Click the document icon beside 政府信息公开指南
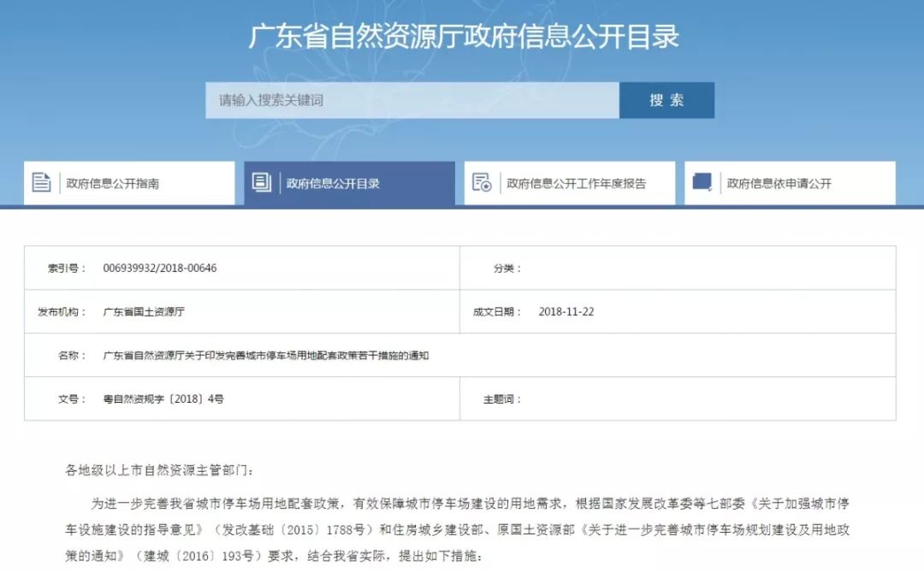The height and width of the screenshot is (572, 924). 42,183
